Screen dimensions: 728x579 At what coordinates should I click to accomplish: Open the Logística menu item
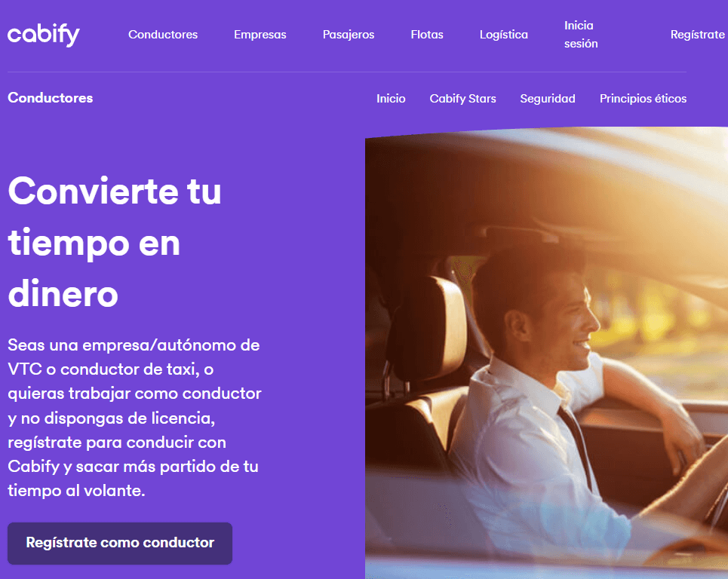pos(504,35)
